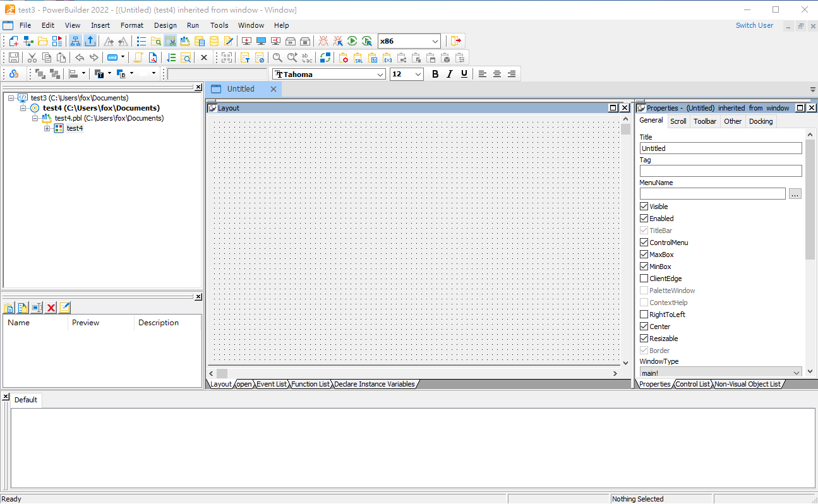Image resolution: width=818 pixels, height=504 pixels.
Task: Open the WindowType main! dropdown
Action: pos(796,373)
